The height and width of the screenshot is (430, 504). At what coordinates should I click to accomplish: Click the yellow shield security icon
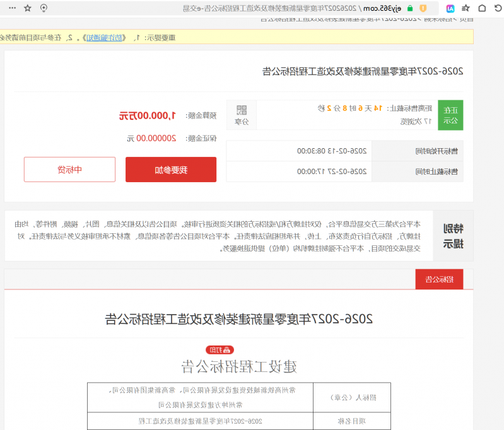click(x=423, y=8)
